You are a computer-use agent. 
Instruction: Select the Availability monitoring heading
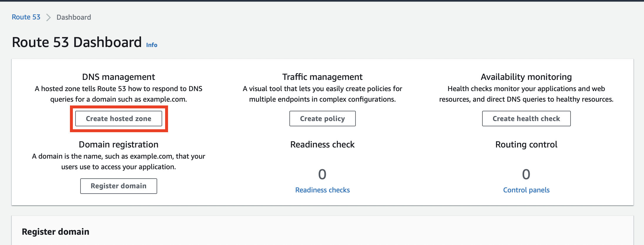526,77
